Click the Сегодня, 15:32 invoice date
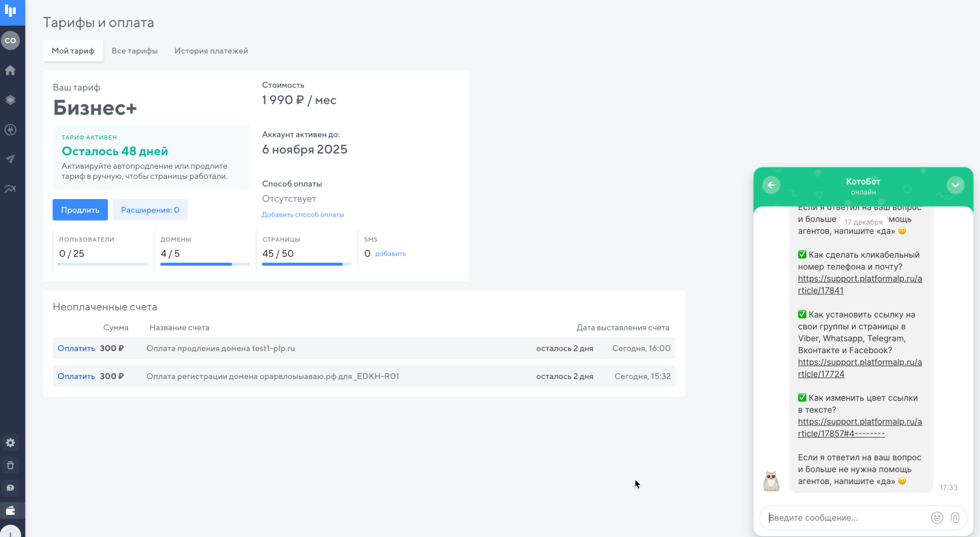Screen dimensions: 980x537 click(642, 376)
